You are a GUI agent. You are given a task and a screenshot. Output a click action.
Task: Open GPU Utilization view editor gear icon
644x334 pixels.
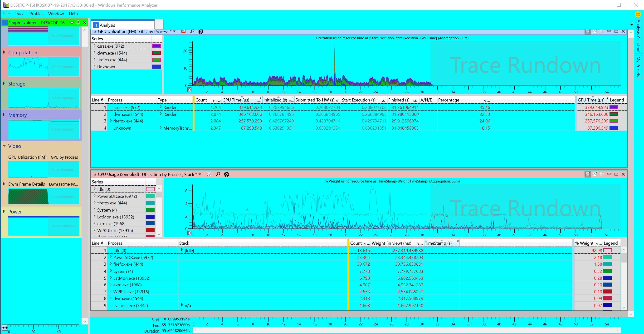tap(201, 31)
